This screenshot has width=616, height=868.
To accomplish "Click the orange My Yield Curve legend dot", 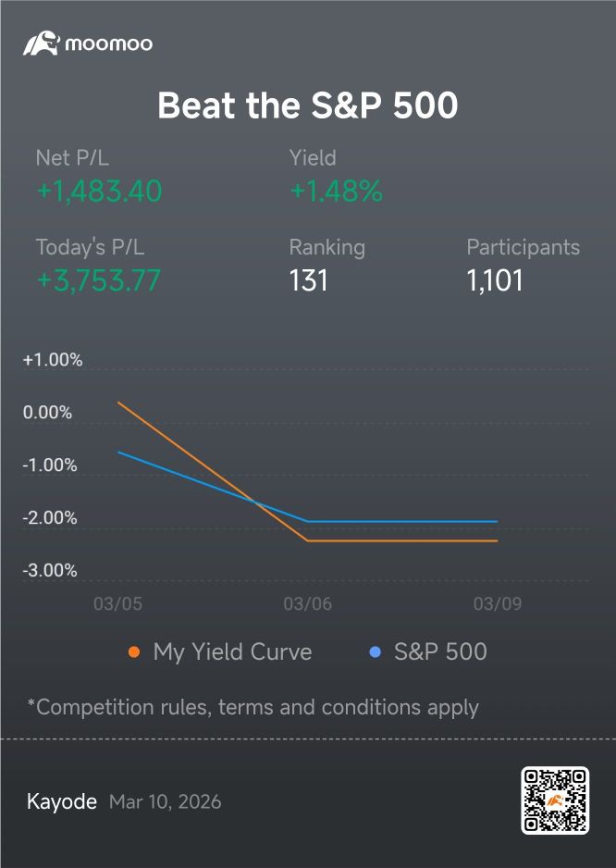I will click(134, 652).
